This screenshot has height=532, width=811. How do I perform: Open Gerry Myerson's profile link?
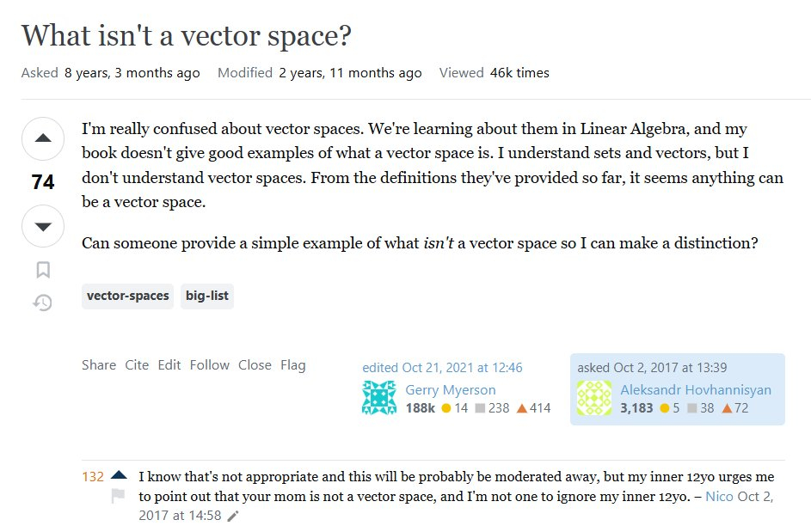click(x=451, y=390)
